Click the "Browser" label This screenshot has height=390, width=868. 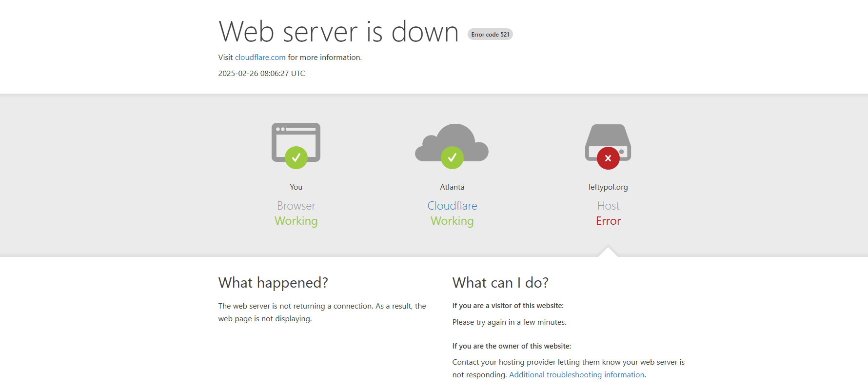click(x=296, y=206)
